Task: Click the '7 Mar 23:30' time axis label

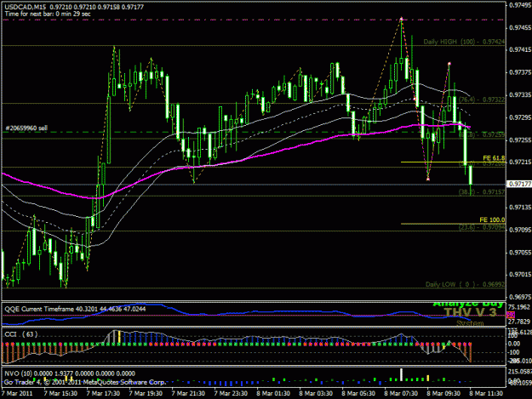Action: click(231, 394)
